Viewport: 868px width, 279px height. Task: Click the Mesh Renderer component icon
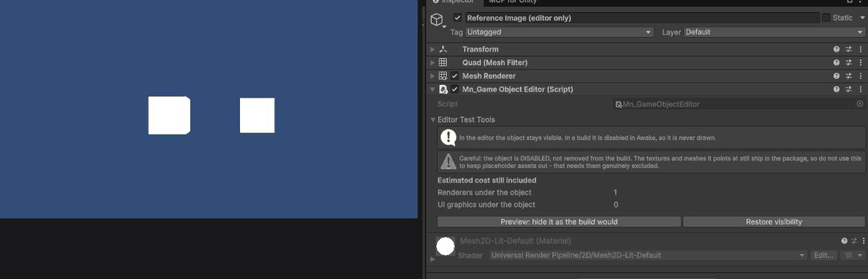pos(443,76)
